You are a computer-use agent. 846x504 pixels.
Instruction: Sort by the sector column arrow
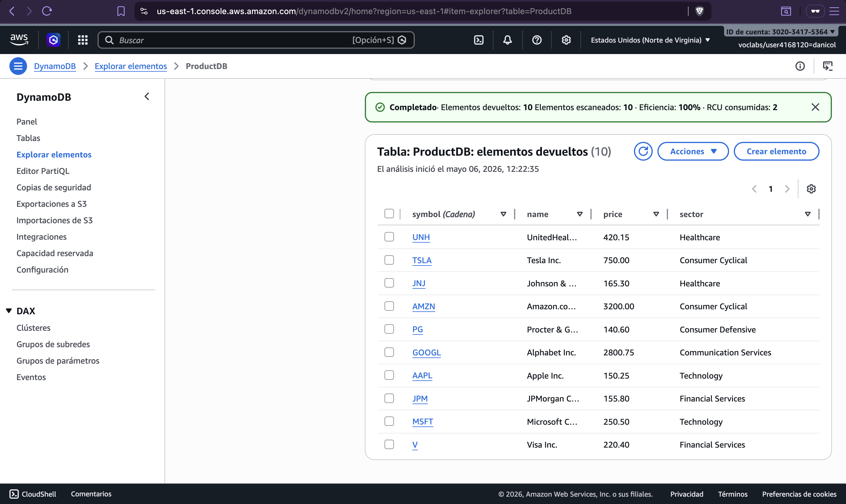point(808,214)
